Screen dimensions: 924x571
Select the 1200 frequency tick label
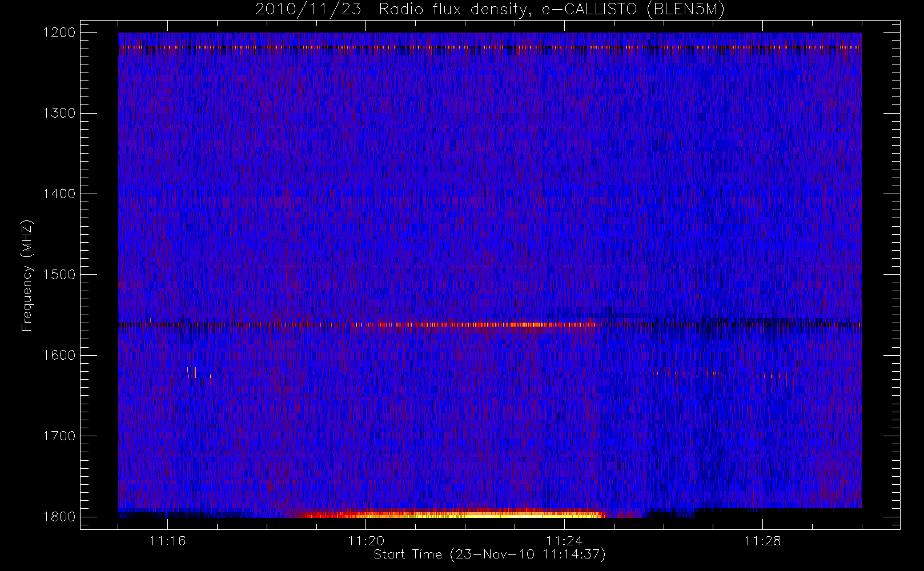59,33
